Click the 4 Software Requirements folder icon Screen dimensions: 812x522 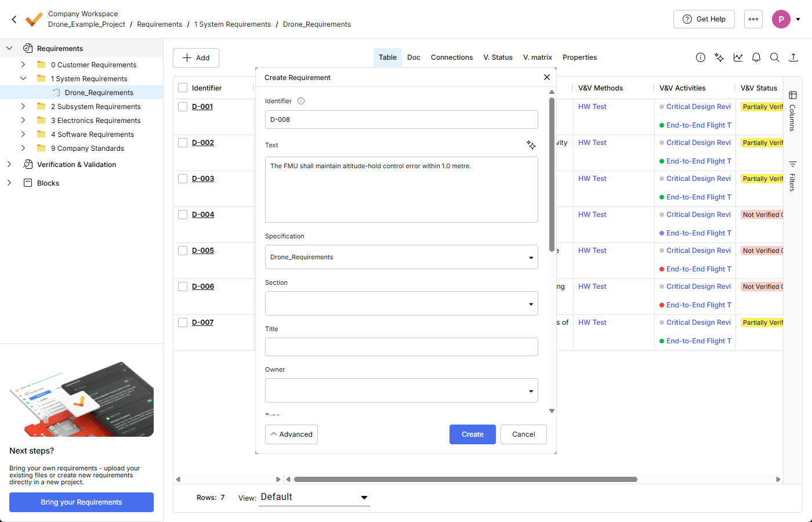[x=41, y=134]
